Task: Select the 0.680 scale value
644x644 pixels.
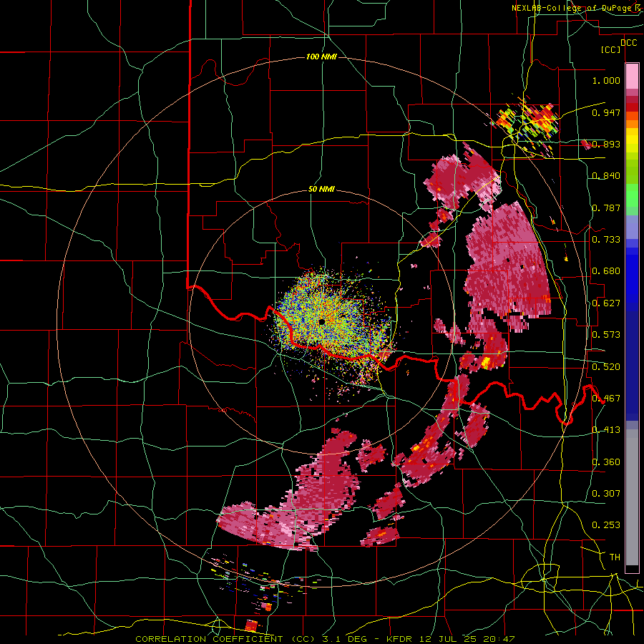Action: coord(606,271)
